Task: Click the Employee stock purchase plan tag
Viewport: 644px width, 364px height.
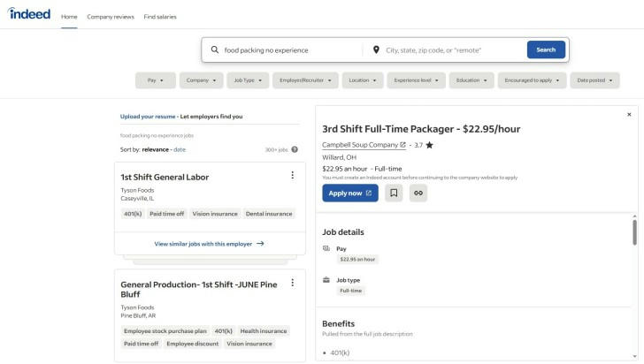Action: coord(165,330)
